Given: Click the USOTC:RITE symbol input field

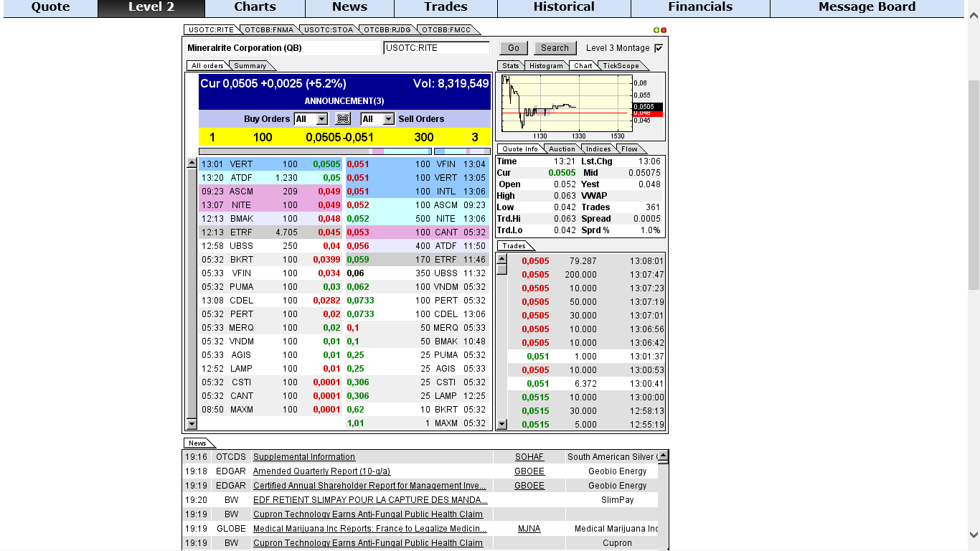Looking at the screenshot, I should click(x=436, y=48).
